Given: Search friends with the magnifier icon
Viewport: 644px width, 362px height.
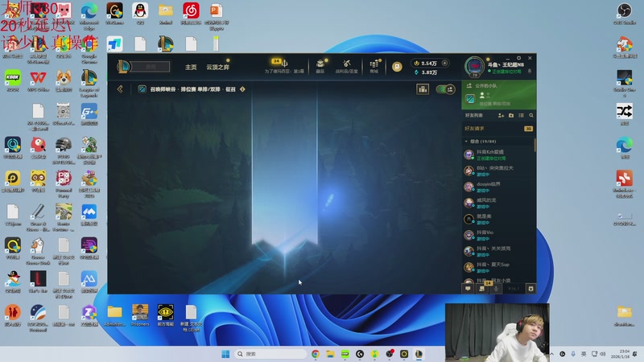Looking at the screenshot, I should [531, 116].
